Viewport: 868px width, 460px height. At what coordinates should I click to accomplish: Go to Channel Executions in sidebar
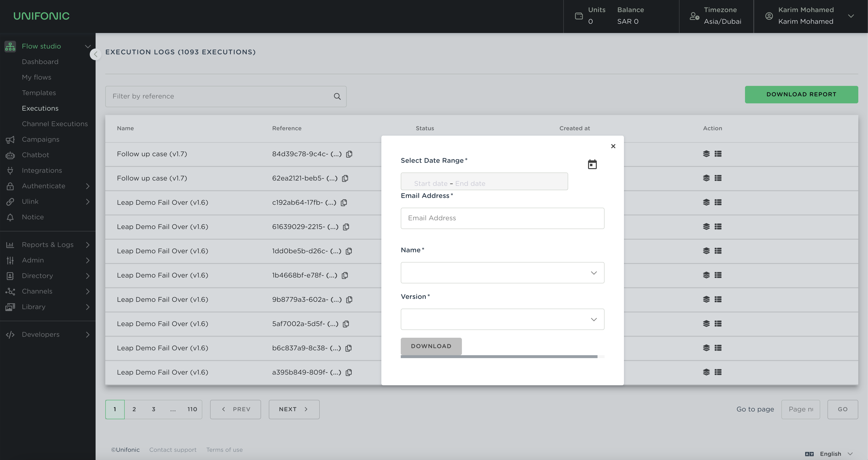click(55, 124)
